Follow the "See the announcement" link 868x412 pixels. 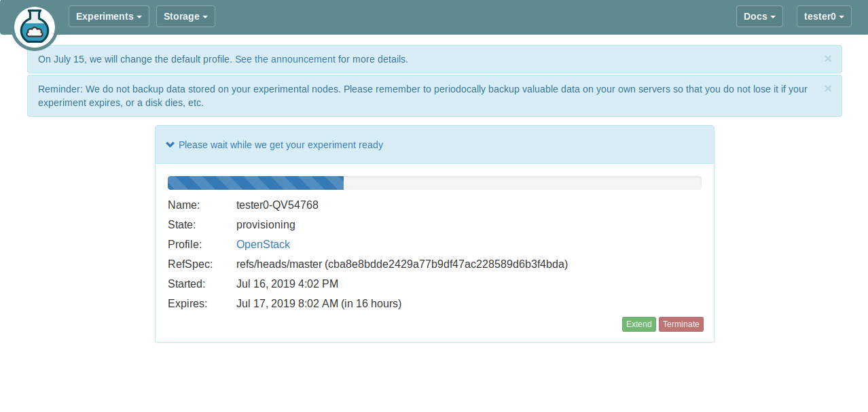[285, 59]
